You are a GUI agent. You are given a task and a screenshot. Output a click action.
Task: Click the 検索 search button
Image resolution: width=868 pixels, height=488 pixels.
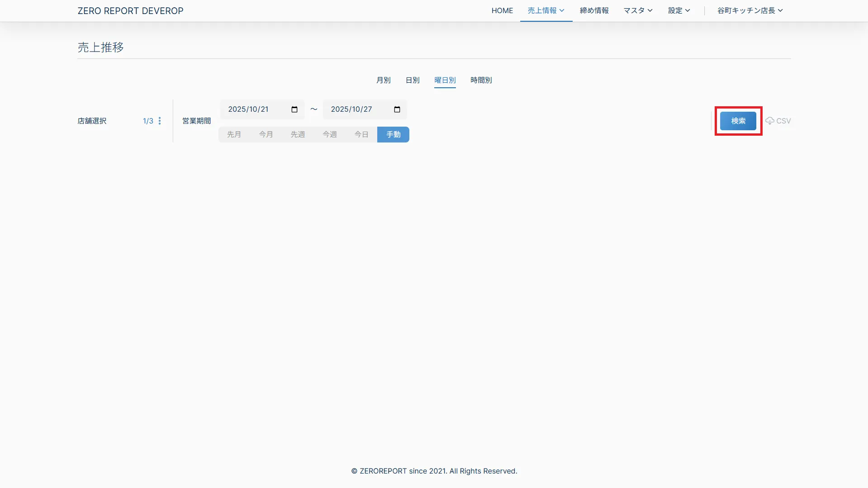point(738,121)
